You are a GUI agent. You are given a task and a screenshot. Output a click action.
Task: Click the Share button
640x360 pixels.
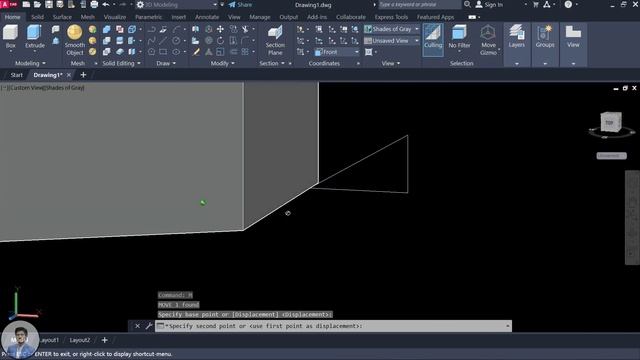click(240, 4)
